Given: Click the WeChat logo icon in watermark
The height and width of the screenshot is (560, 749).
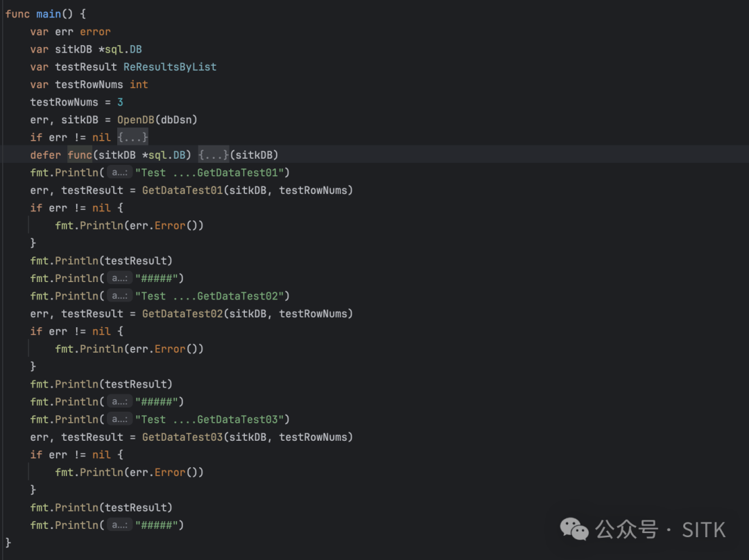Looking at the screenshot, I should pos(574,530).
